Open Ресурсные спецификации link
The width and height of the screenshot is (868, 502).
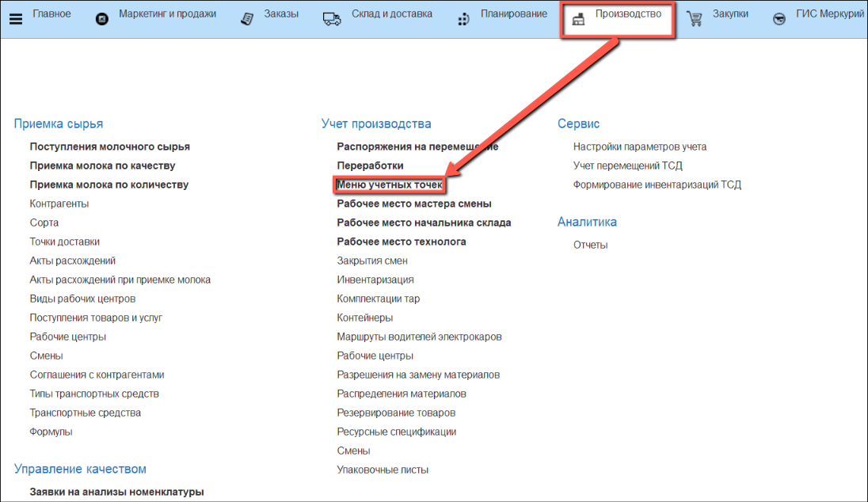(396, 432)
